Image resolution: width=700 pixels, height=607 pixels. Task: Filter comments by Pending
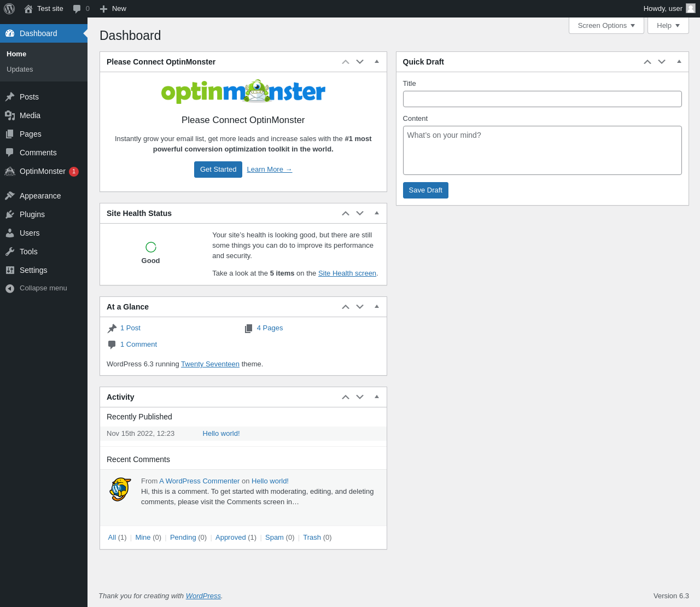(183, 538)
